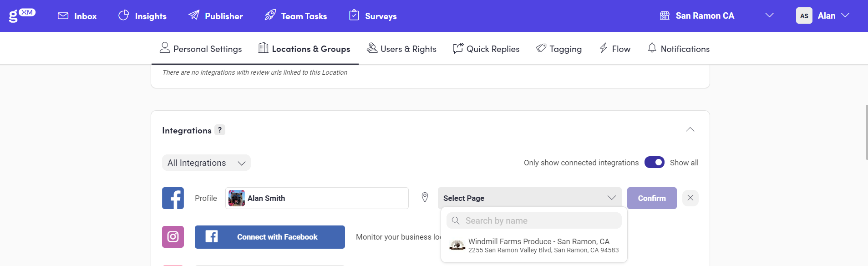Viewport: 868px width, 266px height.
Task: Open the Team Tasks menu item
Action: point(296,16)
